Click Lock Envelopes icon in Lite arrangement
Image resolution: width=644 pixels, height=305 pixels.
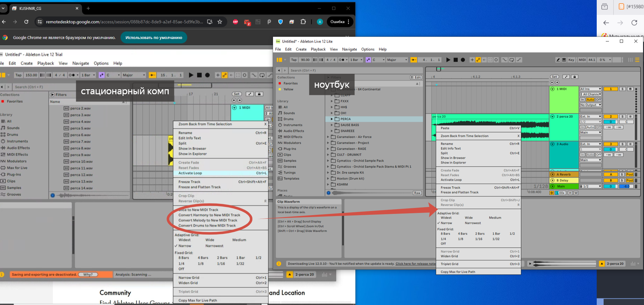[574, 77]
